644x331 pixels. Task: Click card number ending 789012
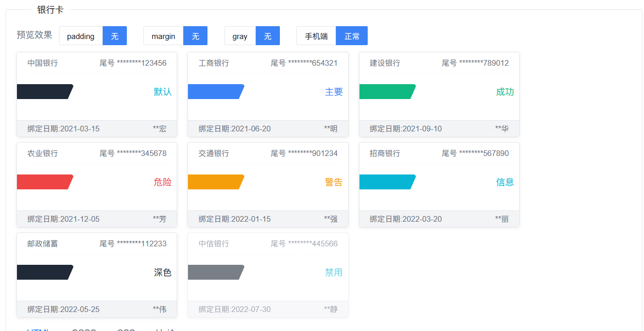pos(475,63)
